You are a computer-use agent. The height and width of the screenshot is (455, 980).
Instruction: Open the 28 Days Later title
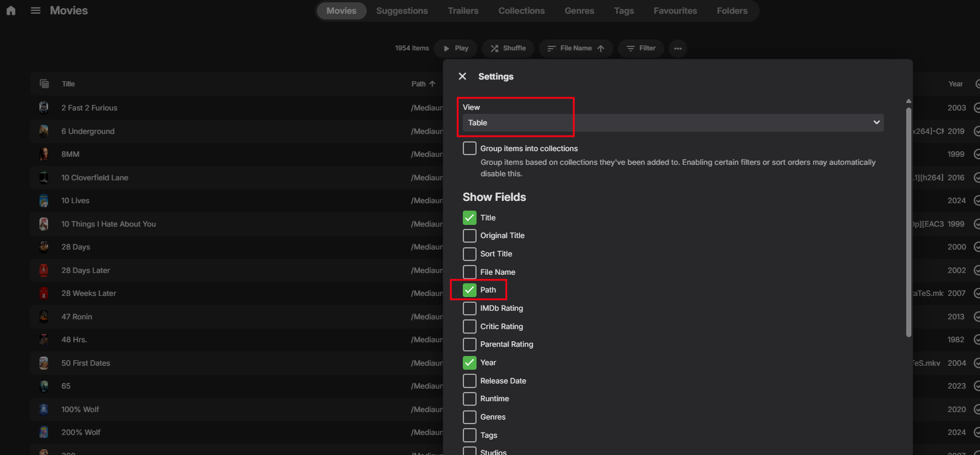click(x=86, y=271)
